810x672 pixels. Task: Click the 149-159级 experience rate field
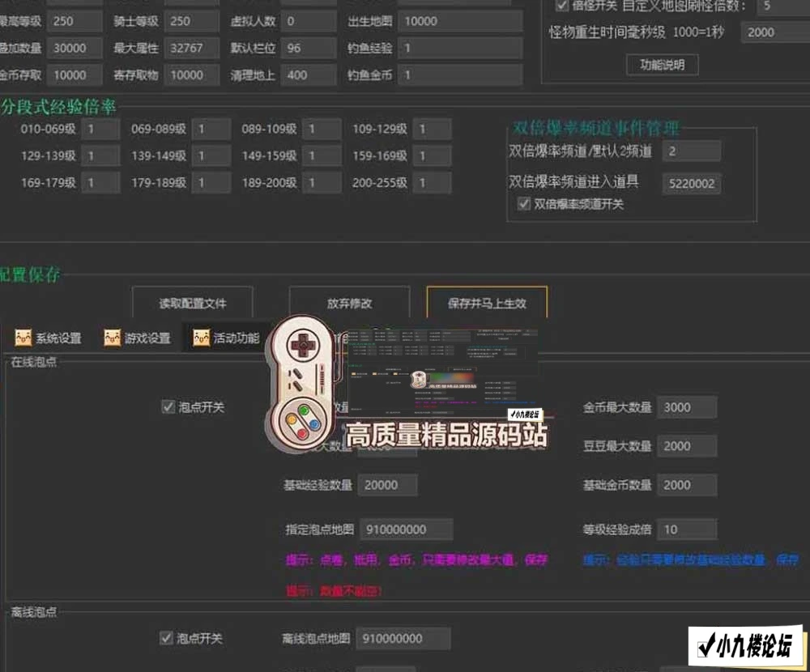pos(322,155)
